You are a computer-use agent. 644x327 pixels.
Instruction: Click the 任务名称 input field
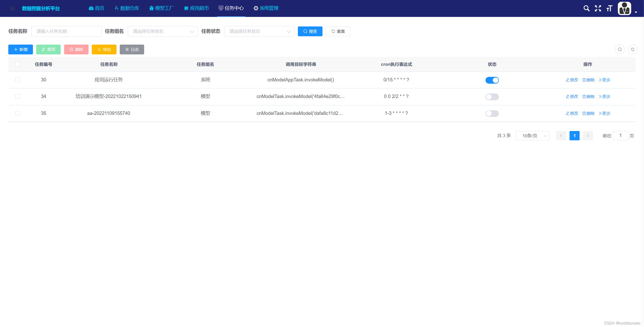(66, 31)
